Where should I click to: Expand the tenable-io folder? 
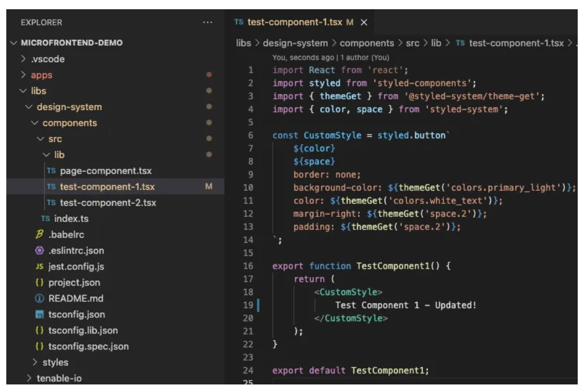point(29,378)
